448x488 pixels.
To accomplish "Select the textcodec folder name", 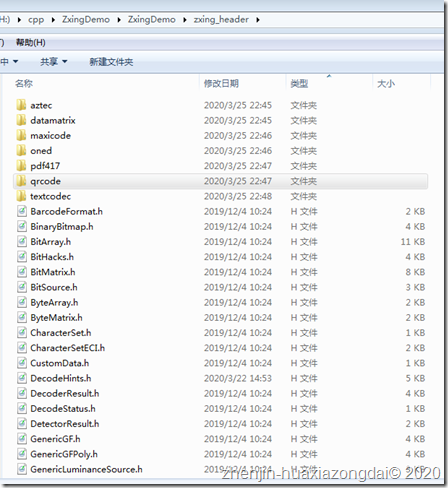I will (x=51, y=196).
